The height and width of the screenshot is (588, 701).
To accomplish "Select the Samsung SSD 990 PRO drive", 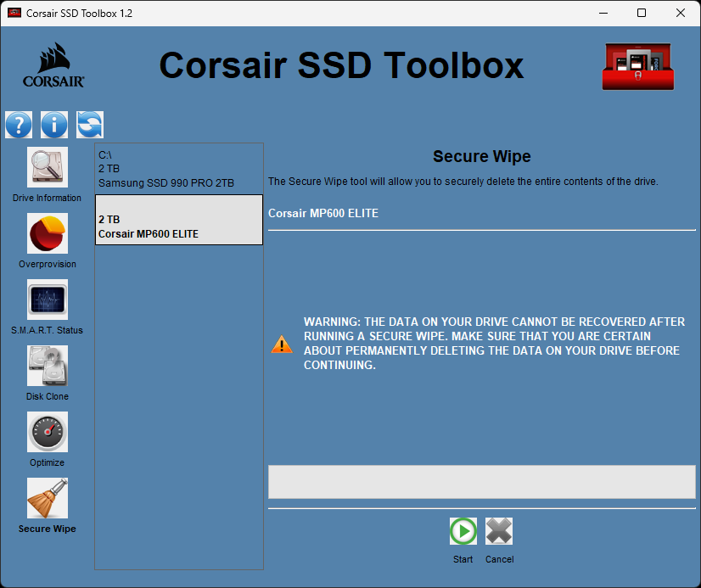I will pyautogui.click(x=178, y=168).
